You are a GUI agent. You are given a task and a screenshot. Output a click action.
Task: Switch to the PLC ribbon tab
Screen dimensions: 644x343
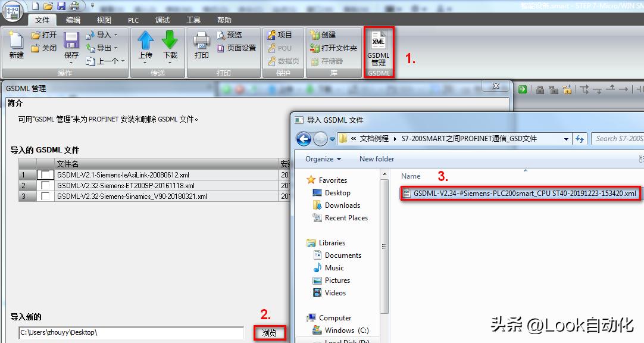point(133,19)
